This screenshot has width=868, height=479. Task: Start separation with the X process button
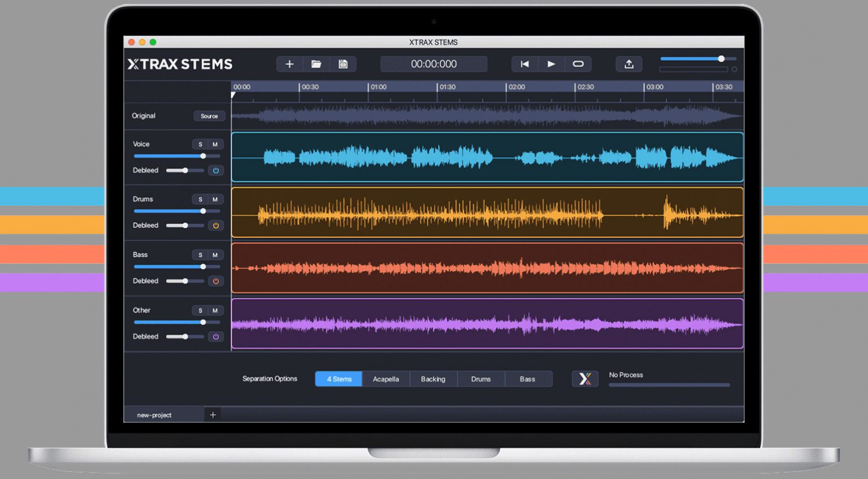click(x=585, y=378)
